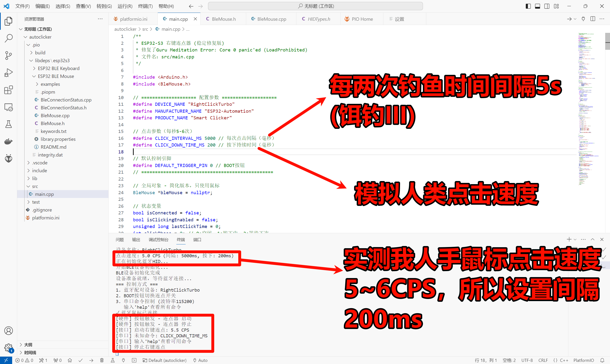Open the Run and Debug view
Screen dimensions: 610x364
coord(9,73)
